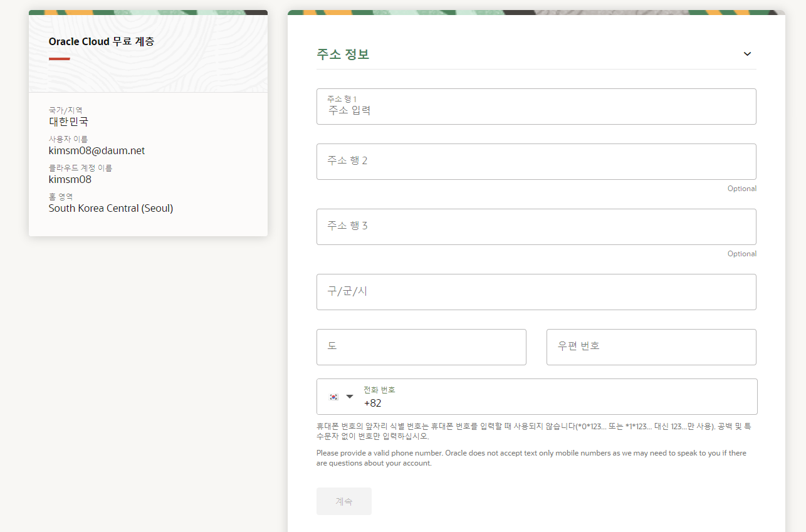
Task: Collapse the 주소 정보 section chevron
Action: [x=747, y=54]
